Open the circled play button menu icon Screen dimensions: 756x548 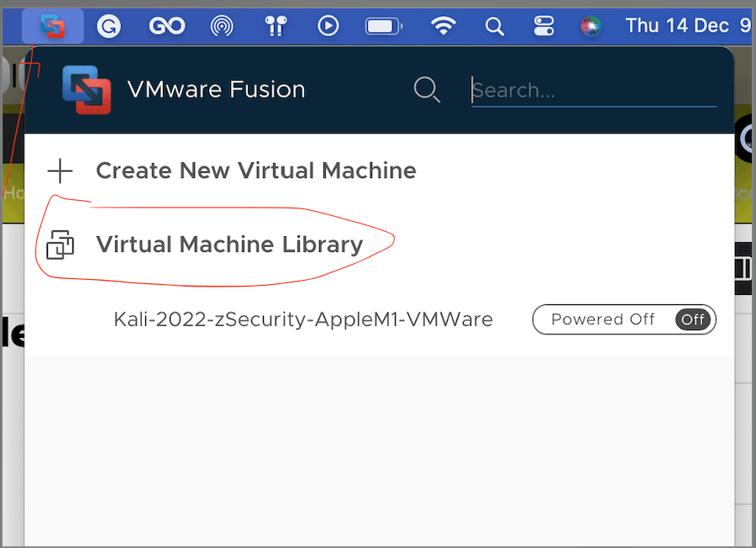[x=328, y=26]
